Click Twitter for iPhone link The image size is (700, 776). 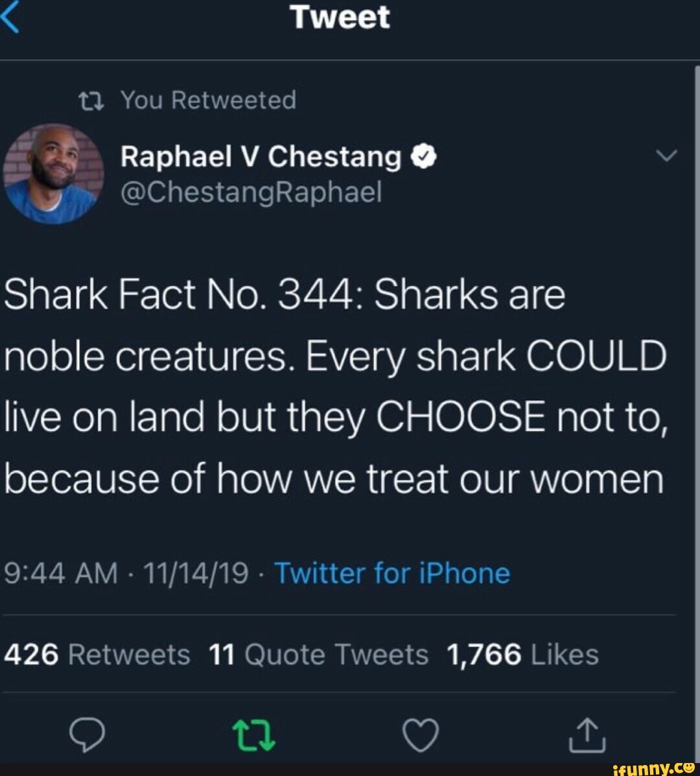(392, 574)
